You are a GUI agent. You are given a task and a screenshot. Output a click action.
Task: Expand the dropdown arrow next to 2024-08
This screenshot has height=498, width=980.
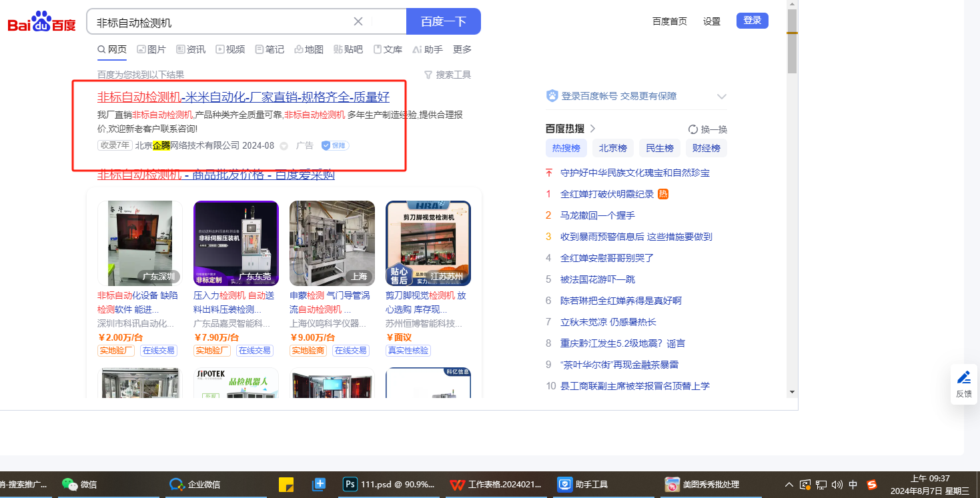coord(284,146)
